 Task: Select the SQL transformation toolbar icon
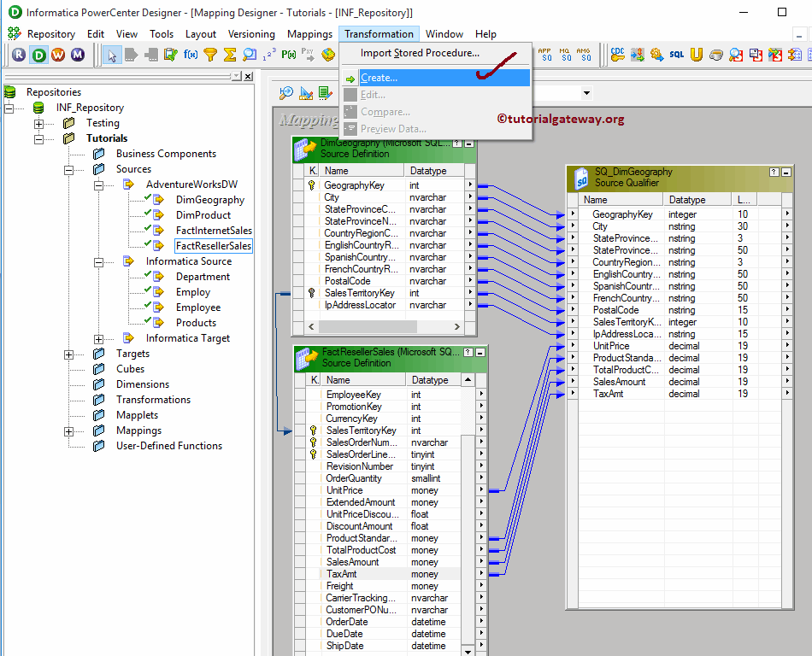[x=676, y=54]
